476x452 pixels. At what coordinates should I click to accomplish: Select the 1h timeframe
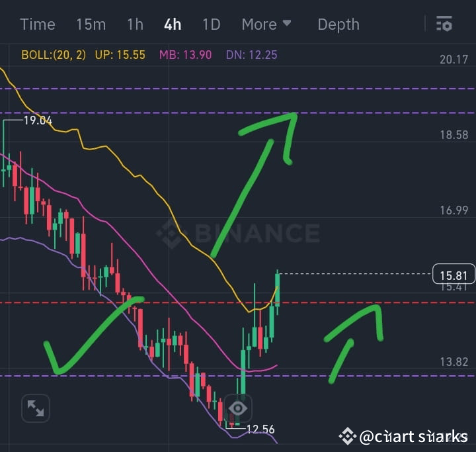tap(135, 24)
